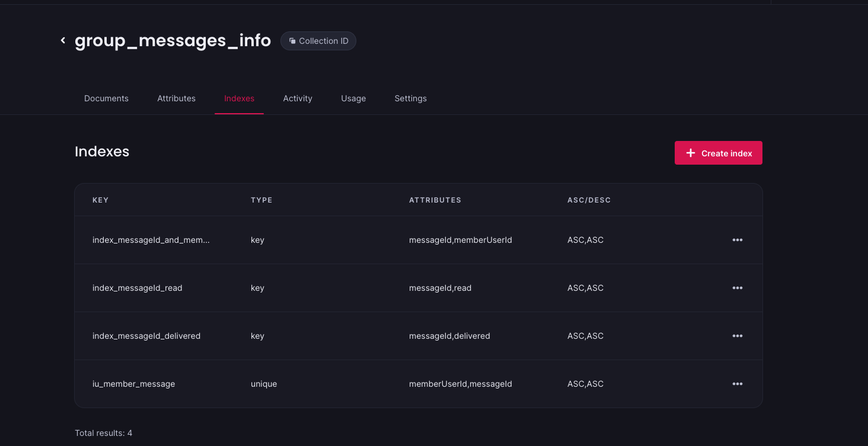Open options menu for index_messageId_delivered row
This screenshot has width=868, height=446.
click(738, 336)
